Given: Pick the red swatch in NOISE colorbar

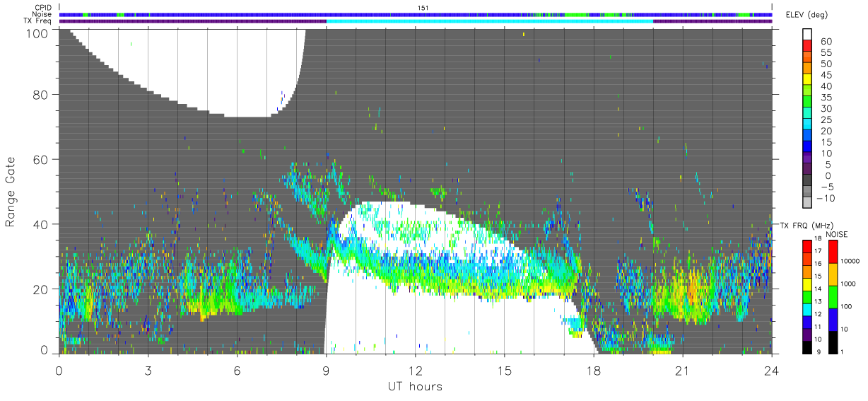Looking at the screenshot, I should point(833,252).
